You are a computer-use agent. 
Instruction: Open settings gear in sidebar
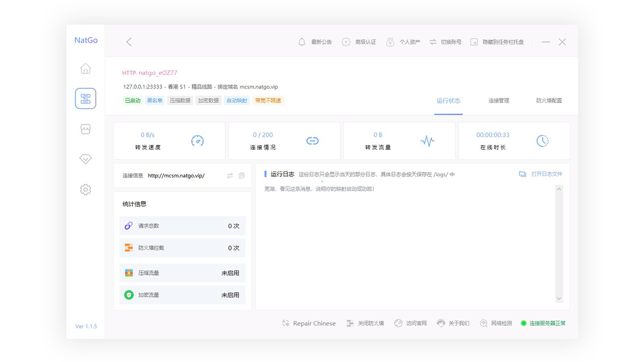tap(86, 190)
